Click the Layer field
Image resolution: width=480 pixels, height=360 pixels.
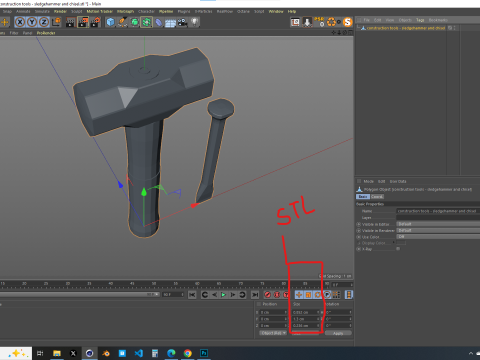tap(438, 217)
